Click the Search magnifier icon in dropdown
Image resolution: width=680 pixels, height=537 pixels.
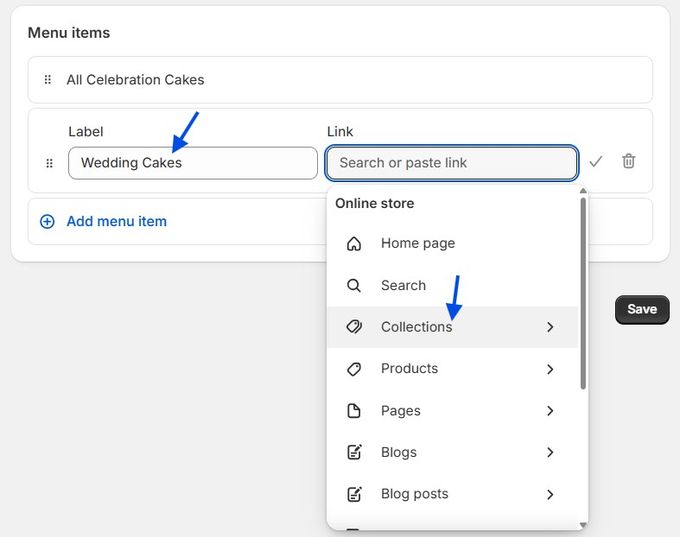pyautogui.click(x=354, y=285)
